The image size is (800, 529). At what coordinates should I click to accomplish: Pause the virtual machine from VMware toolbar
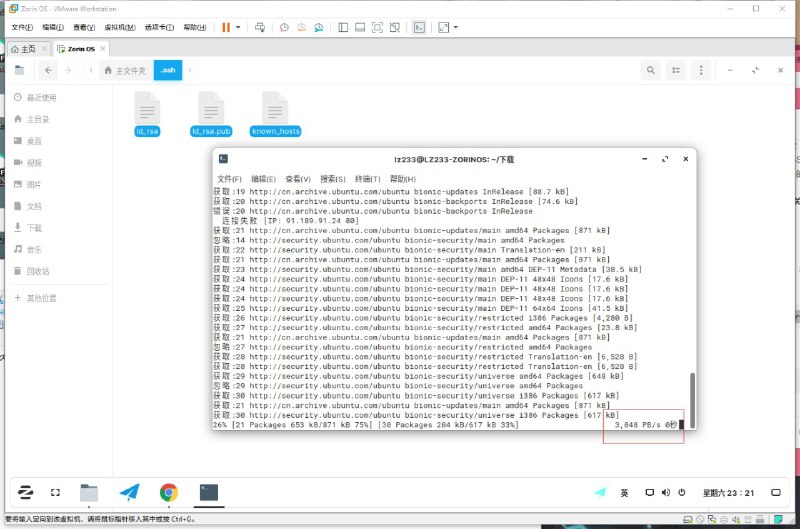226,28
